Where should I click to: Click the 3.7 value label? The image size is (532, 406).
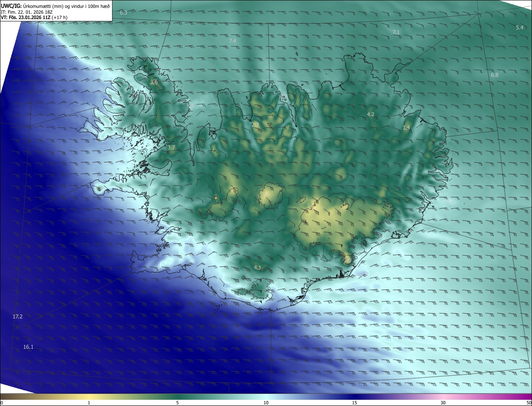[171, 147]
